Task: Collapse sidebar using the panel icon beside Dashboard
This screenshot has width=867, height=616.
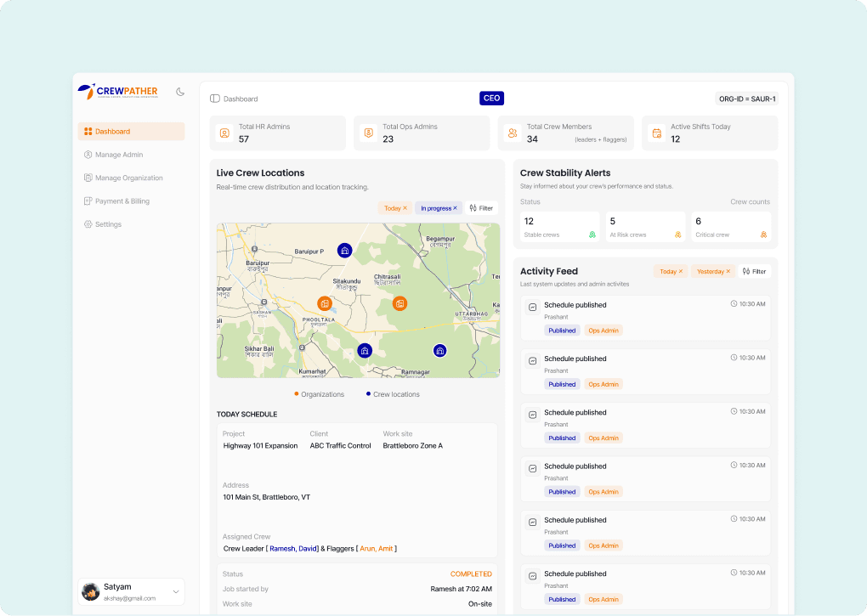Action: pos(215,99)
